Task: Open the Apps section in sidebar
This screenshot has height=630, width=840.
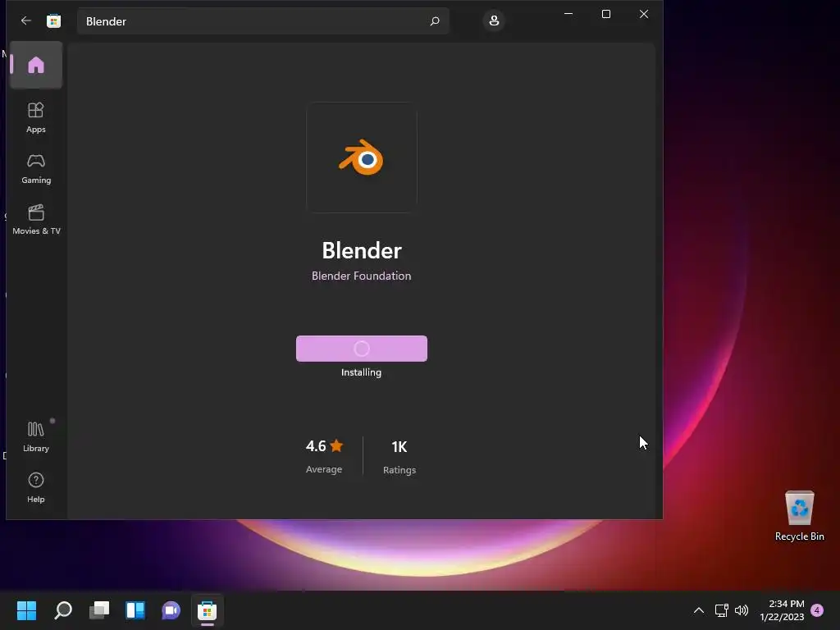Action: [x=36, y=118]
